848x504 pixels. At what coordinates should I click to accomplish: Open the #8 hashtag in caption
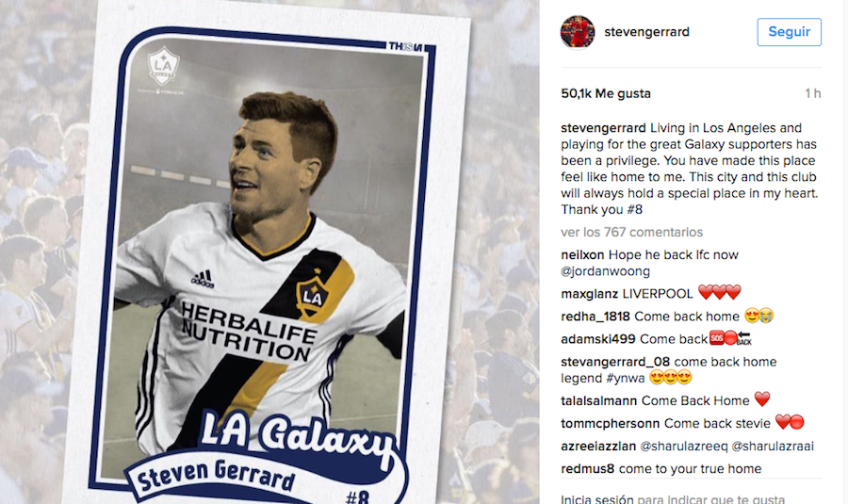[634, 209]
